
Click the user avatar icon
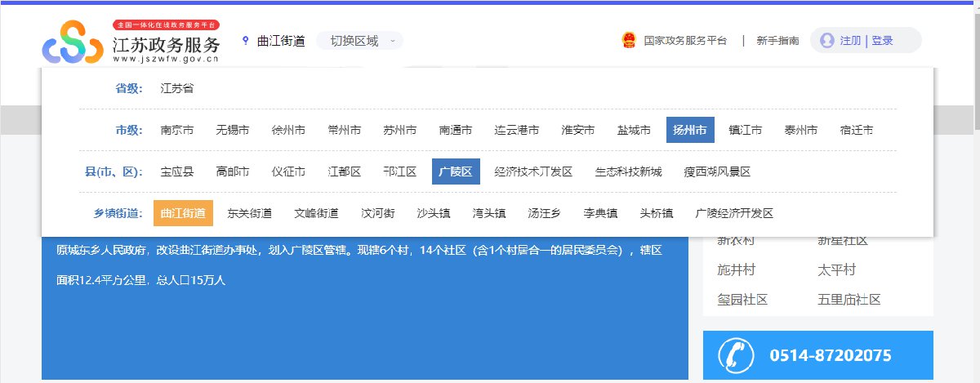[x=827, y=41]
